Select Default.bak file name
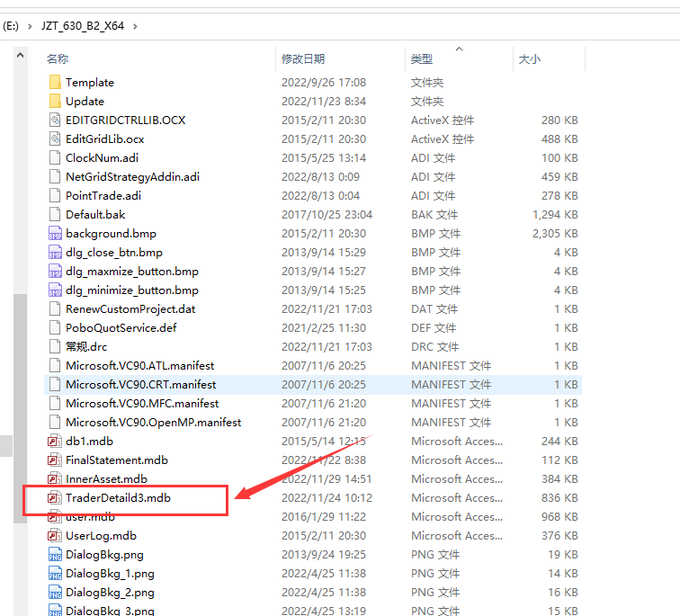 [x=95, y=215]
